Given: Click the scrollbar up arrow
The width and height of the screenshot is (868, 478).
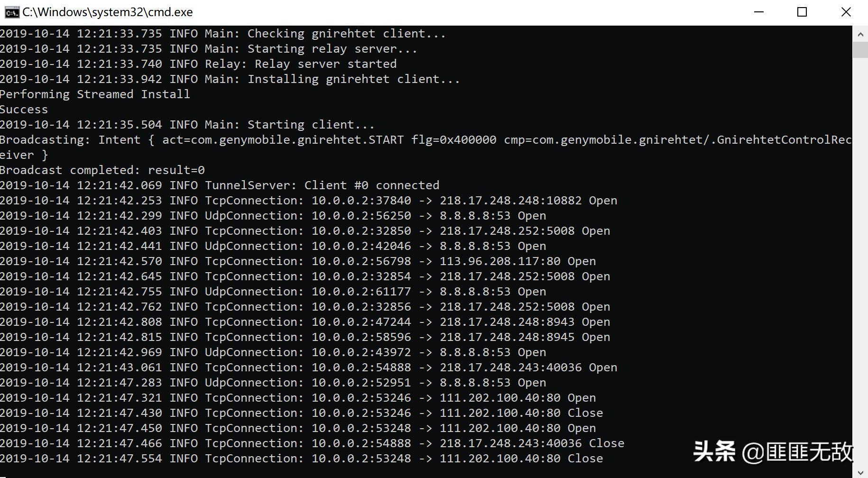Looking at the screenshot, I should 860,34.
